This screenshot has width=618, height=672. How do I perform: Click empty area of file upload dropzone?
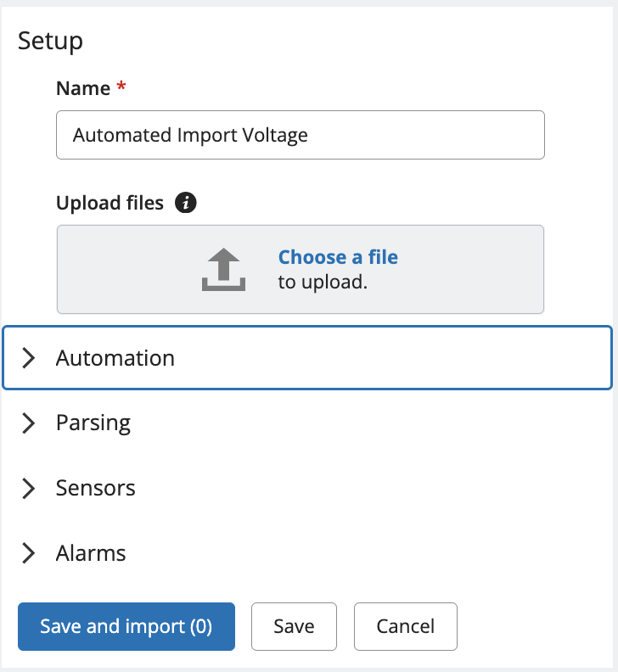coord(472,270)
